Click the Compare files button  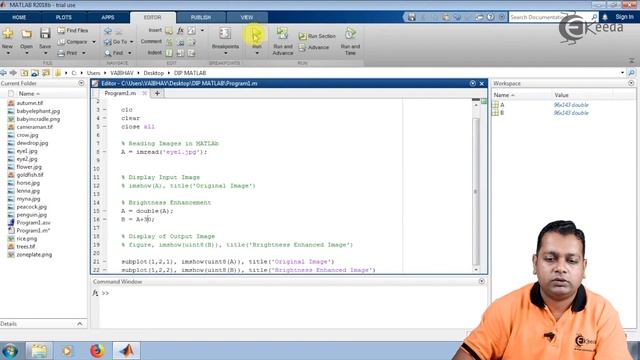pos(72,42)
